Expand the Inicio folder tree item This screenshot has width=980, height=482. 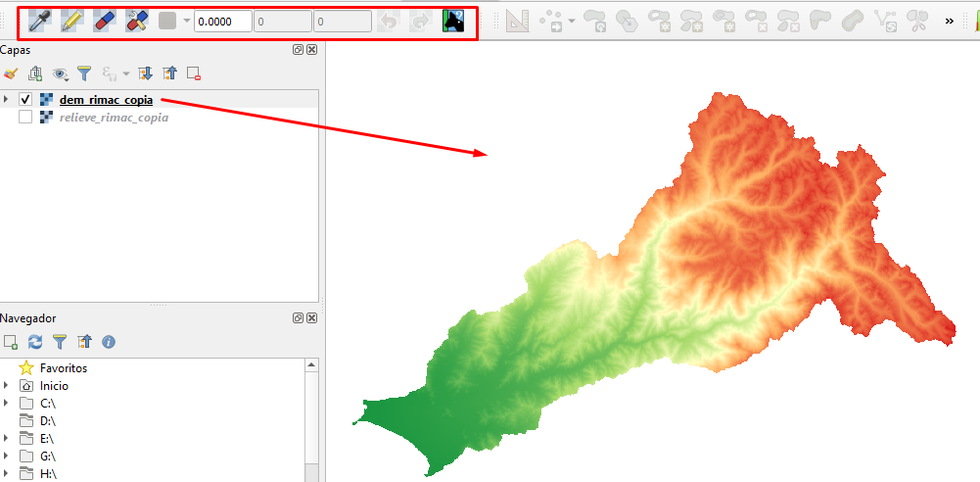(7, 386)
